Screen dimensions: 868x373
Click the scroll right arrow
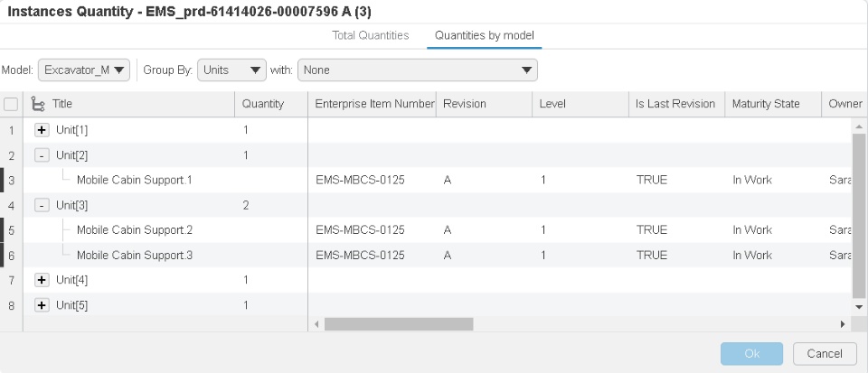(x=843, y=323)
